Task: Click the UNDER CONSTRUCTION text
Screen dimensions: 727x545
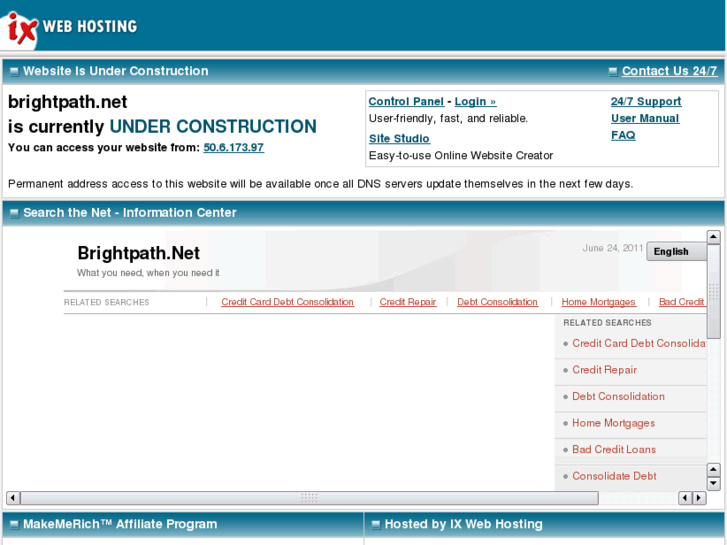Action: [213, 127]
